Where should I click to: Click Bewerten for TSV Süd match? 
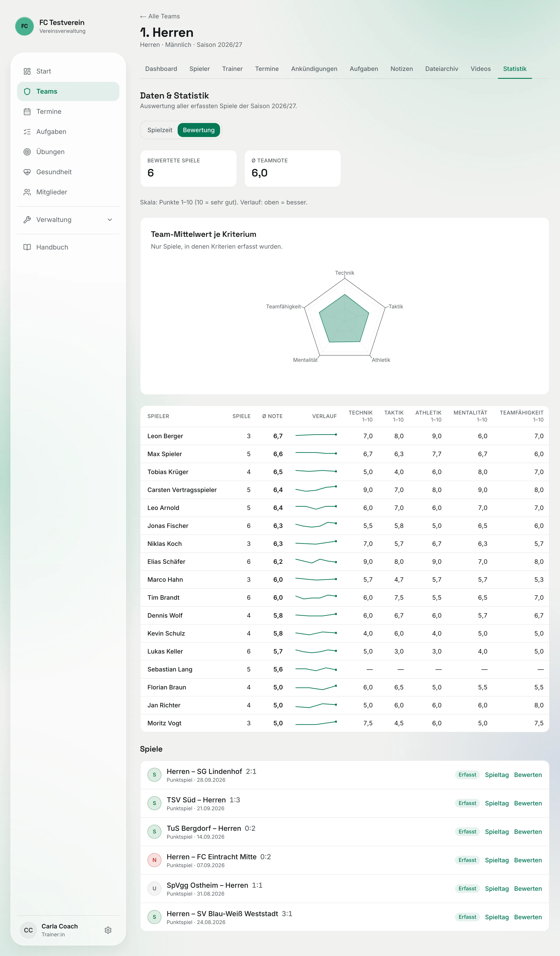click(528, 803)
